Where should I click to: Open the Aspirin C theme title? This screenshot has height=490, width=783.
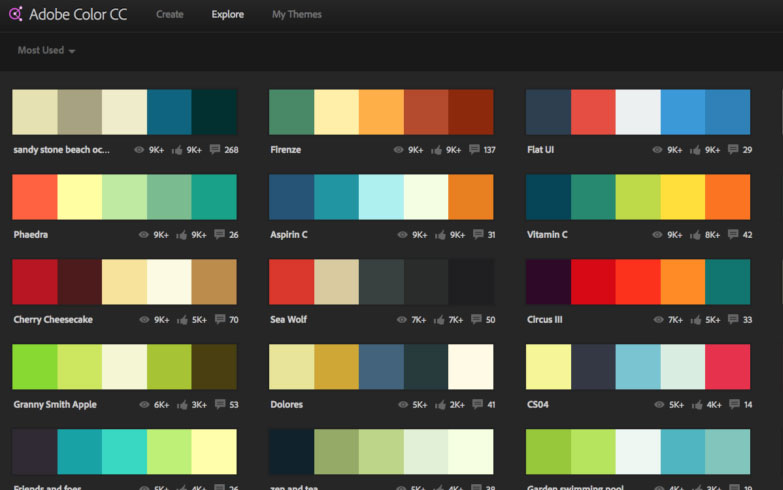click(x=289, y=235)
